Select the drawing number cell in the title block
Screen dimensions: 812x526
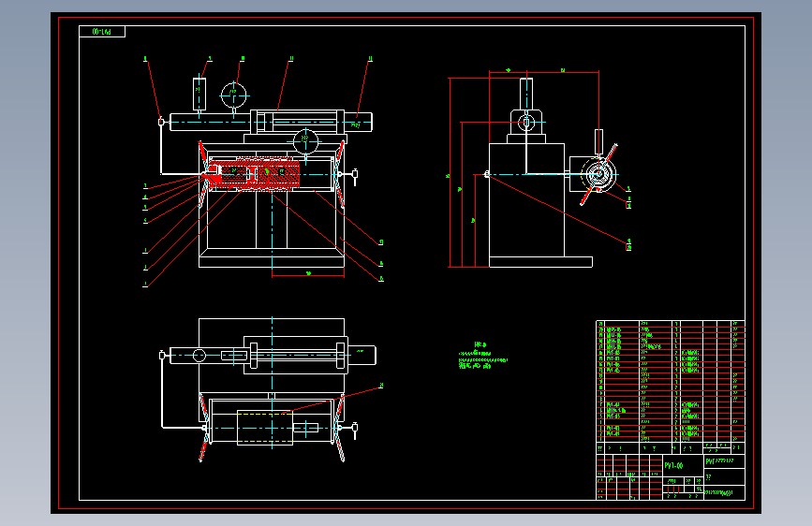pyautogui.click(x=683, y=465)
